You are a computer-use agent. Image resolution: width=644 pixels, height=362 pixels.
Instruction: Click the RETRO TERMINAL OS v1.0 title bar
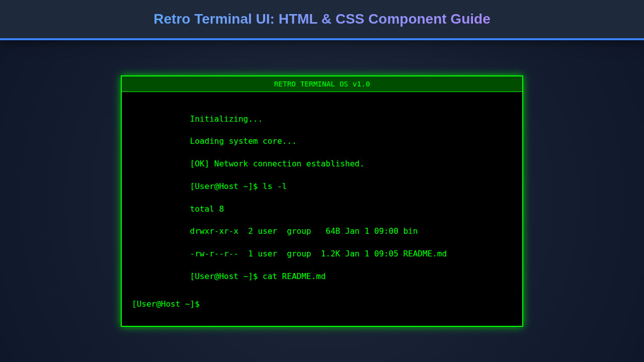click(321, 84)
